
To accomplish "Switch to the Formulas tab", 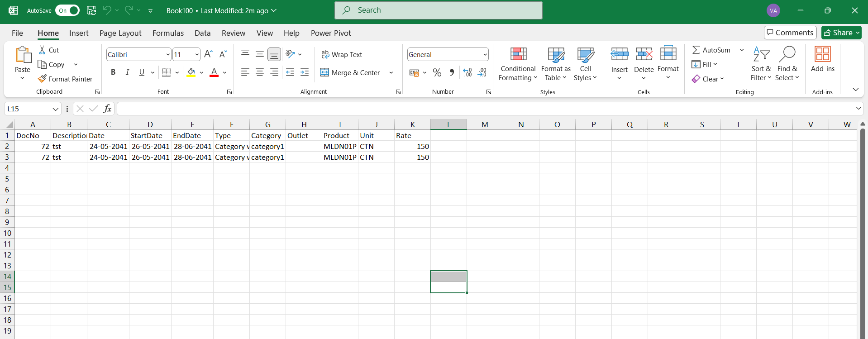I will pos(168,33).
